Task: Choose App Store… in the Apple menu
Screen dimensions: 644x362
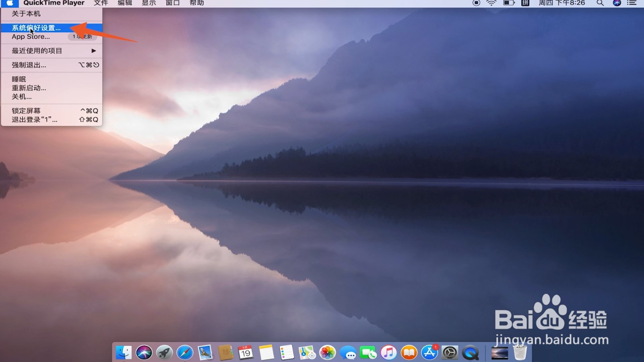Action: pyautogui.click(x=52, y=37)
